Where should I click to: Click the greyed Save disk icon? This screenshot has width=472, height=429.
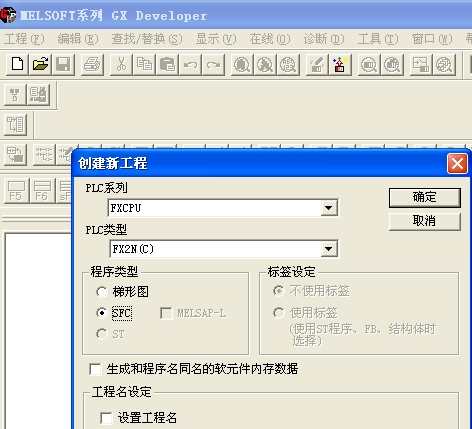[63, 64]
